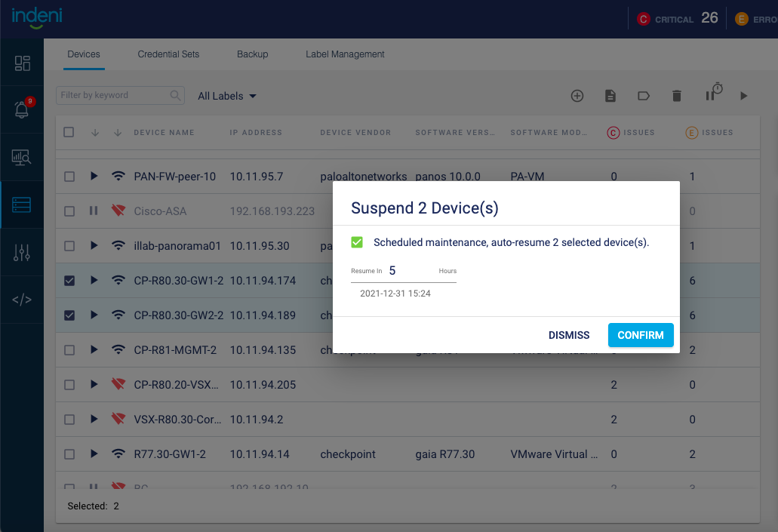Screen dimensions: 778x532
Task: Click the Filter by keyword field
Action: [x=121, y=95]
